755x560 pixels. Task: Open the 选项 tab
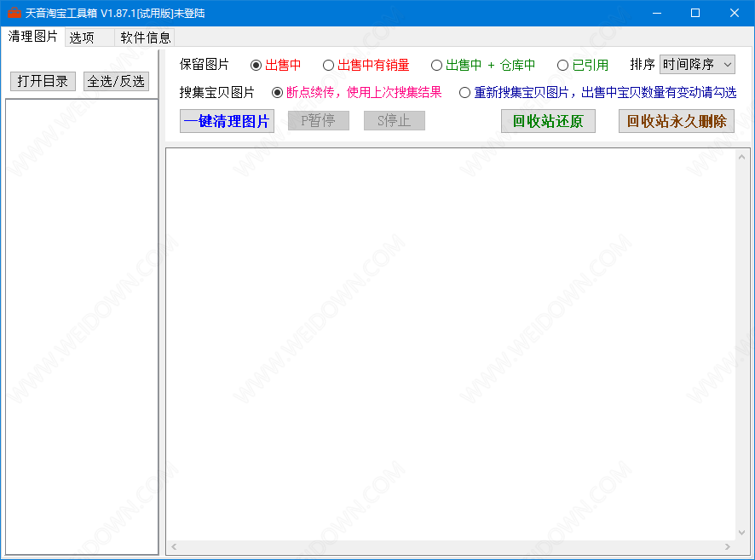pyautogui.click(x=83, y=38)
